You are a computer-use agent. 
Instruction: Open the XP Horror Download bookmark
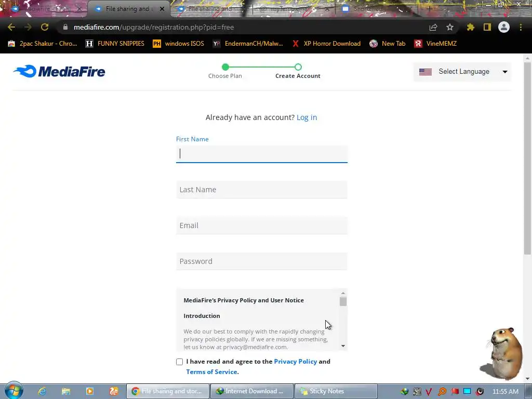coord(326,44)
